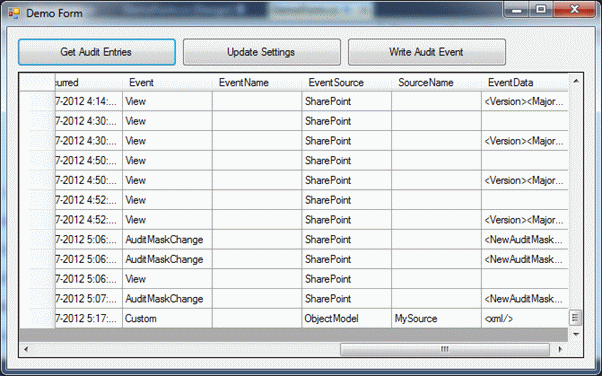Click the horizontal scroll left arrow
The width and height of the screenshot is (602, 376).
point(26,349)
